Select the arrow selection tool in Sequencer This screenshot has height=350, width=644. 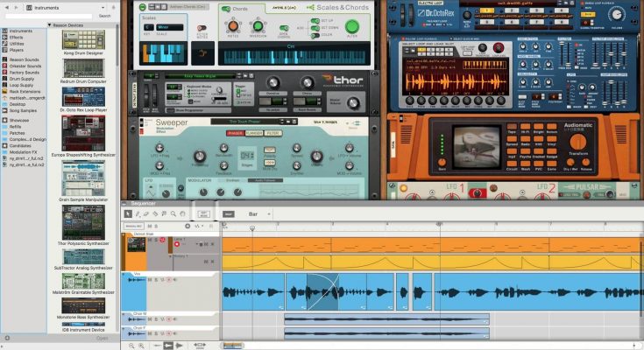click(x=128, y=213)
